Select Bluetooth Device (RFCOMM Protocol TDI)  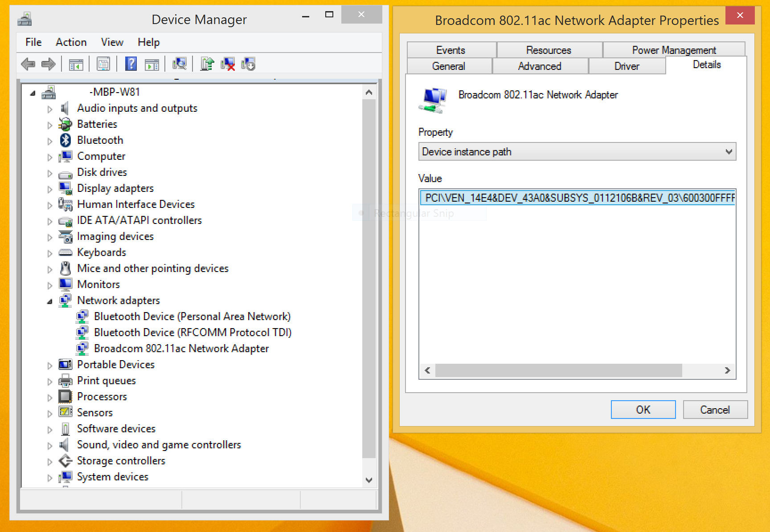(x=193, y=333)
